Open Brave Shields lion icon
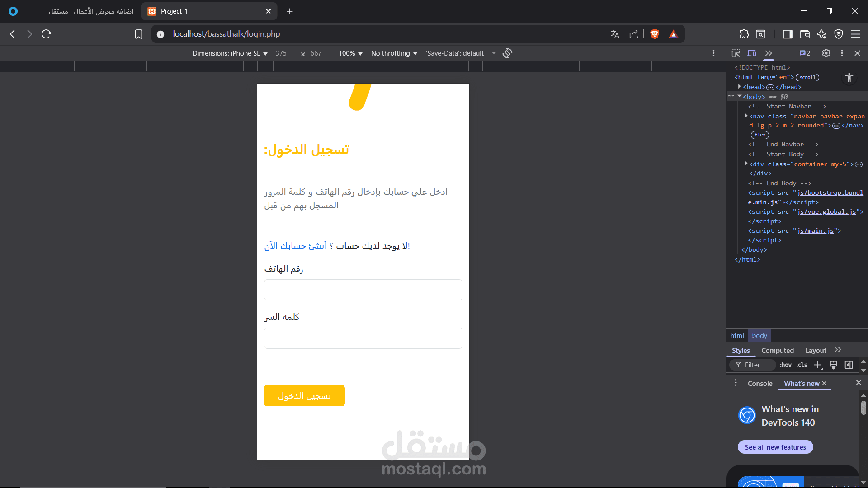868x488 pixels. click(655, 34)
